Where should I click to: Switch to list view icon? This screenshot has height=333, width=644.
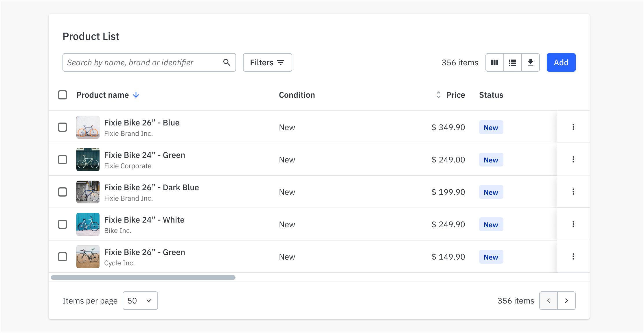coord(512,62)
